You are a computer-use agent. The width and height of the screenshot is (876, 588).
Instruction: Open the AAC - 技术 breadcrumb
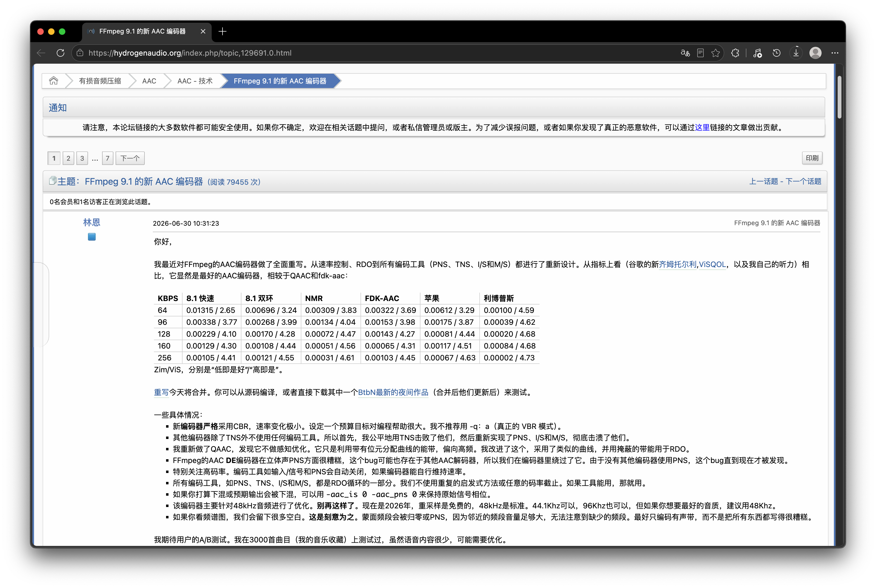[x=195, y=81]
